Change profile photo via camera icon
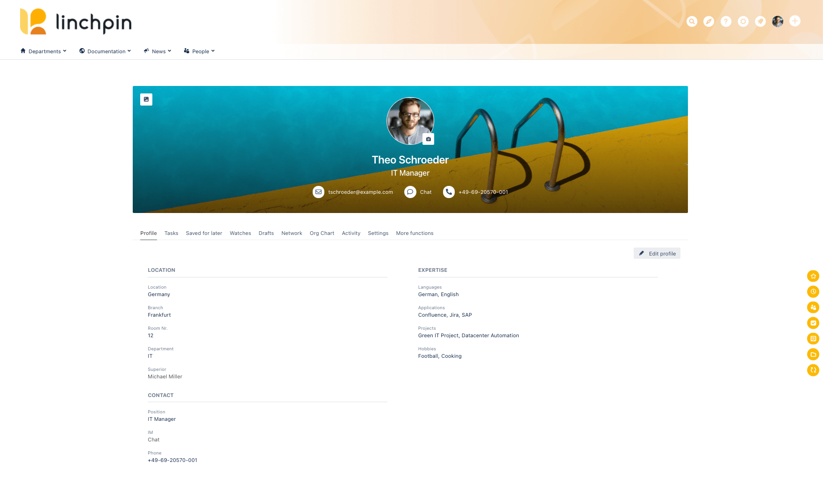This screenshot has height=504, width=823. pos(429,139)
